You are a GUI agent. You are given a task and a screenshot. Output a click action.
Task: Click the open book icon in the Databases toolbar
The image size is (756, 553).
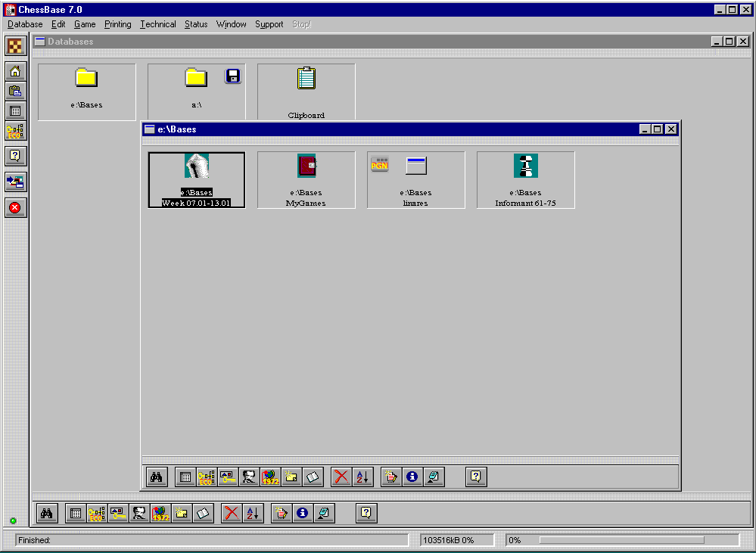203,514
